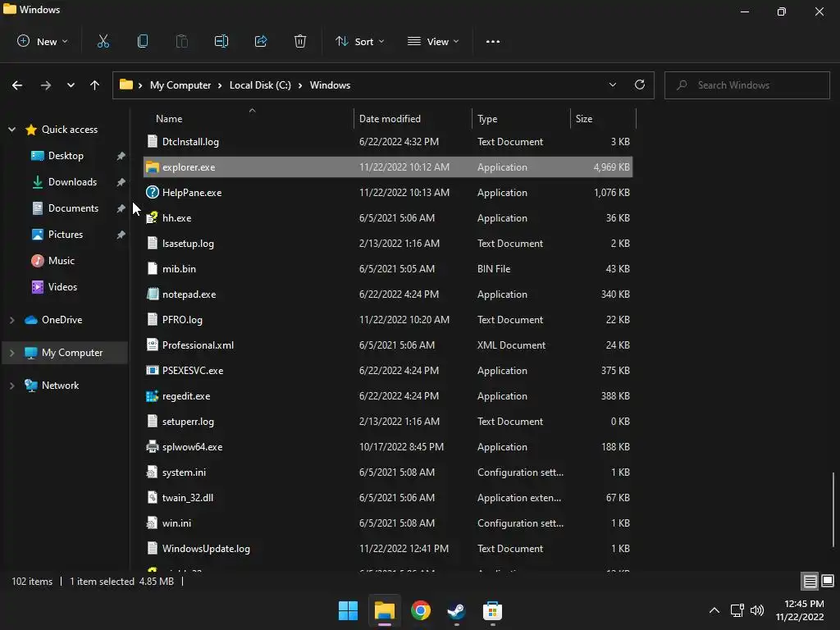Click the file list vertical scrollbar
The width and height of the screenshot is (840, 630).
833,510
